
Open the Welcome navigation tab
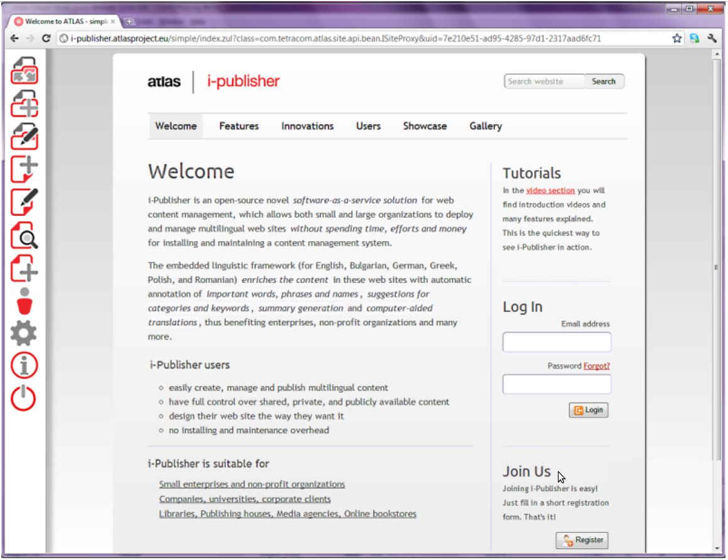tap(176, 126)
